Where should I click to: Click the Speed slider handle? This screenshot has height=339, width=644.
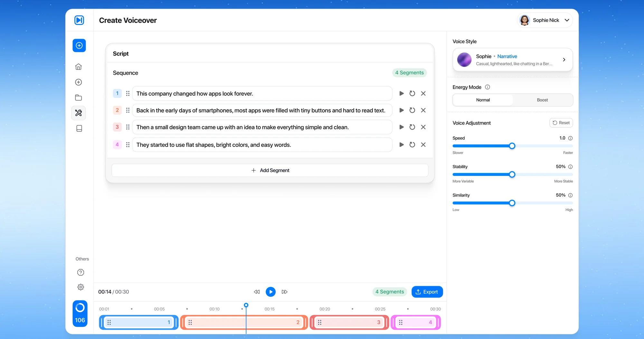tap(512, 146)
